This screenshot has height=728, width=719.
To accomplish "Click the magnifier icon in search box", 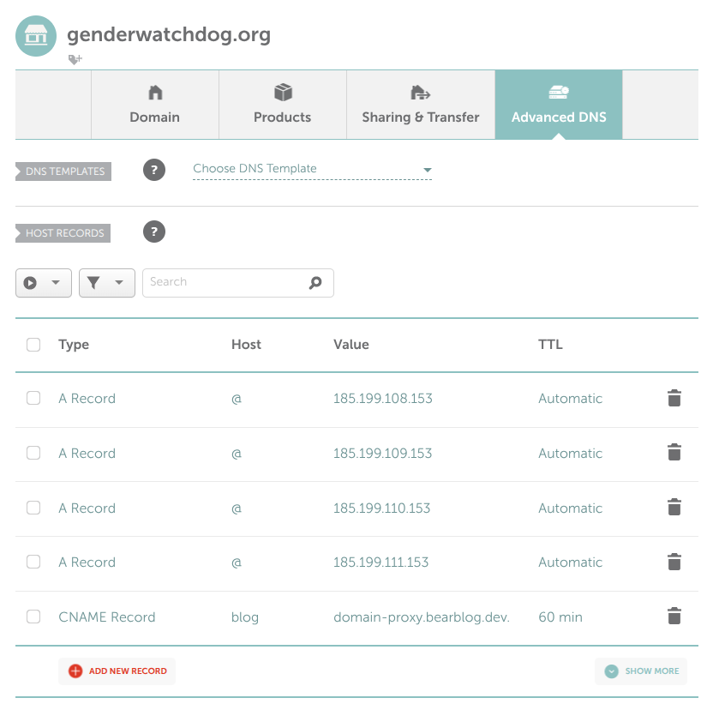I will coord(315,282).
